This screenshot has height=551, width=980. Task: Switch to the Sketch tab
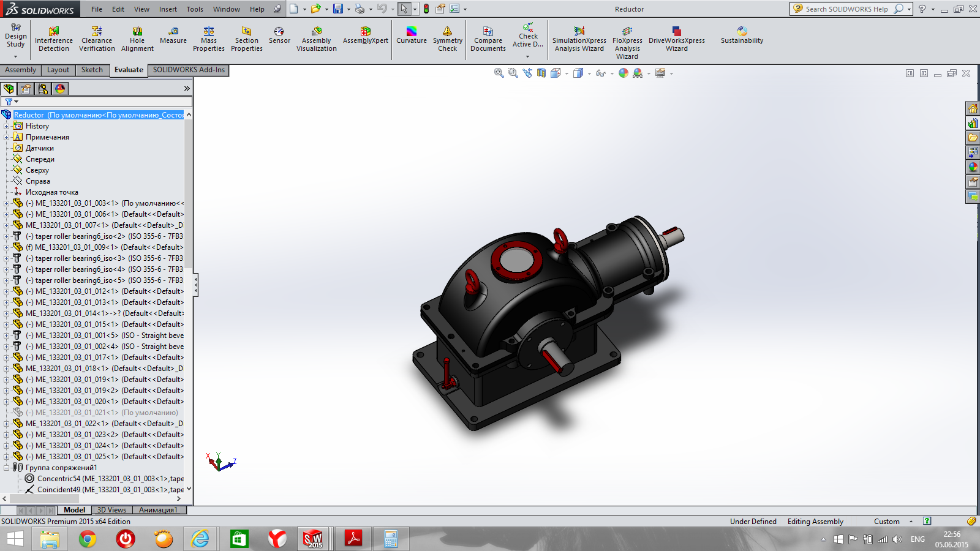(x=92, y=70)
